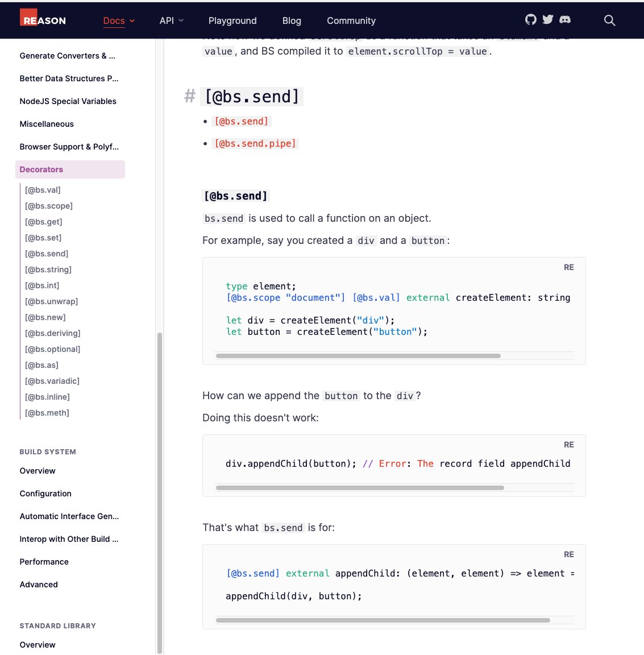The height and width of the screenshot is (655, 644).
Task: Jump to [@bs.scope] section
Action: click(x=49, y=206)
